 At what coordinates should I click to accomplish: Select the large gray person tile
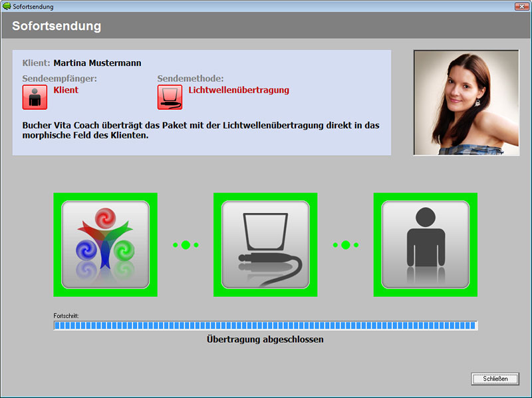[426, 244]
